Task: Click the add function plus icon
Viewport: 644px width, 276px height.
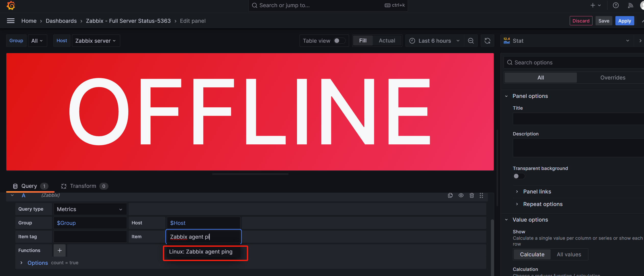Action: click(x=59, y=250)
